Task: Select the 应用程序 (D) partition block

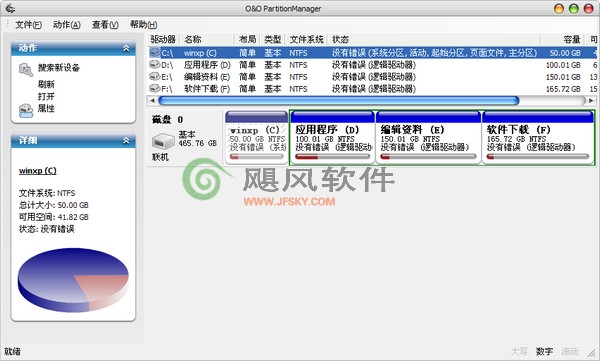Action: click(332, 138)
